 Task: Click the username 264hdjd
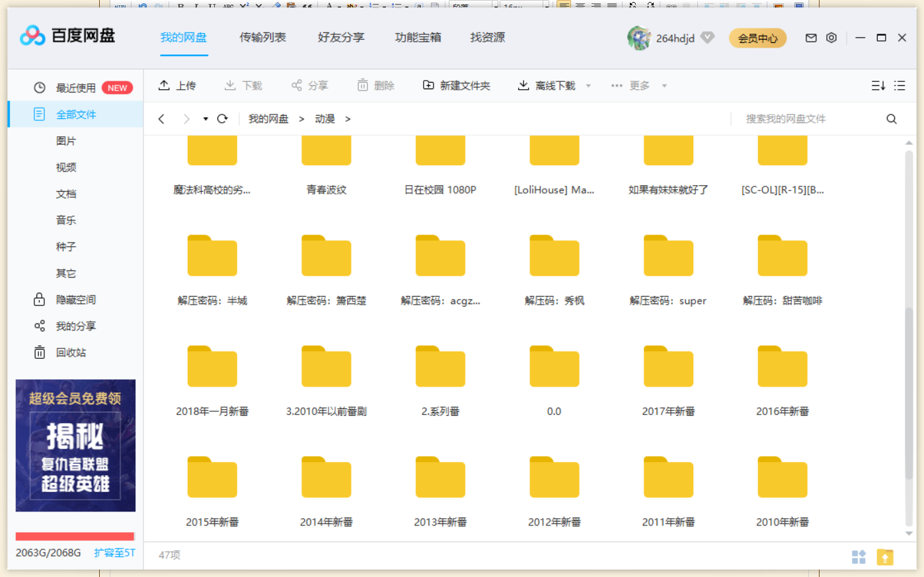click(x=675, y=38)
